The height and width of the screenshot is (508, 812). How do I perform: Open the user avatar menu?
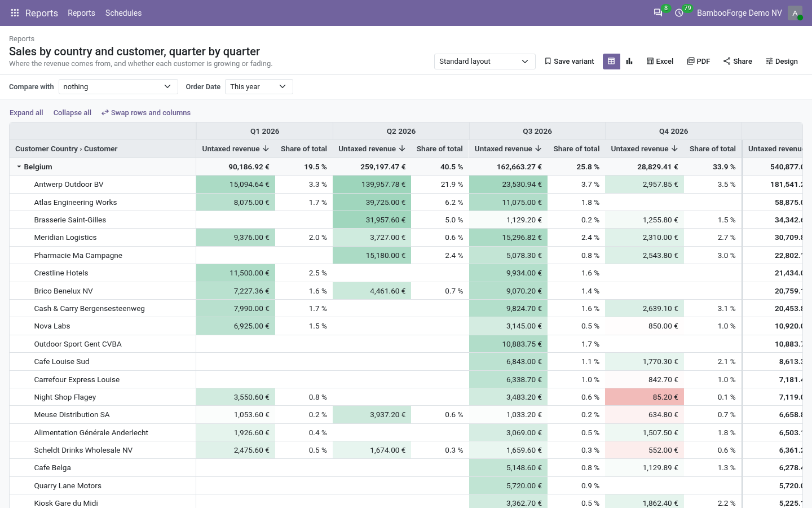coord(795,13)
